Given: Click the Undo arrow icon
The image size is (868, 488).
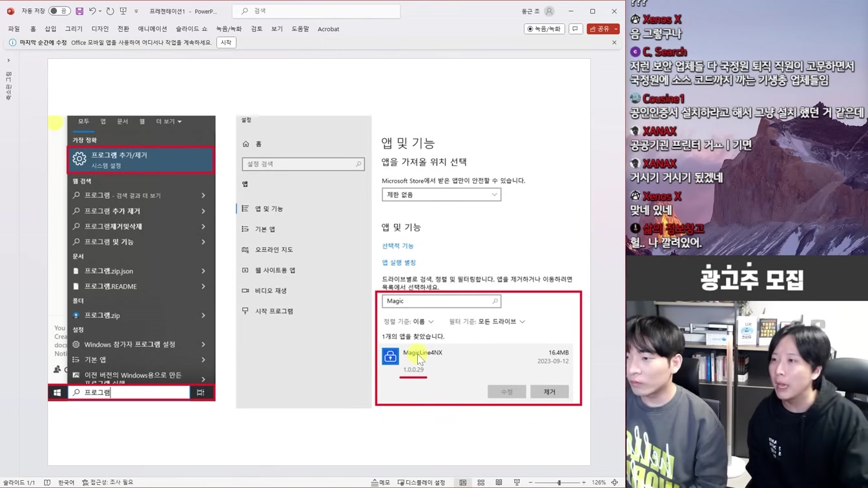Looking at the screenshot, I should 92,11.
